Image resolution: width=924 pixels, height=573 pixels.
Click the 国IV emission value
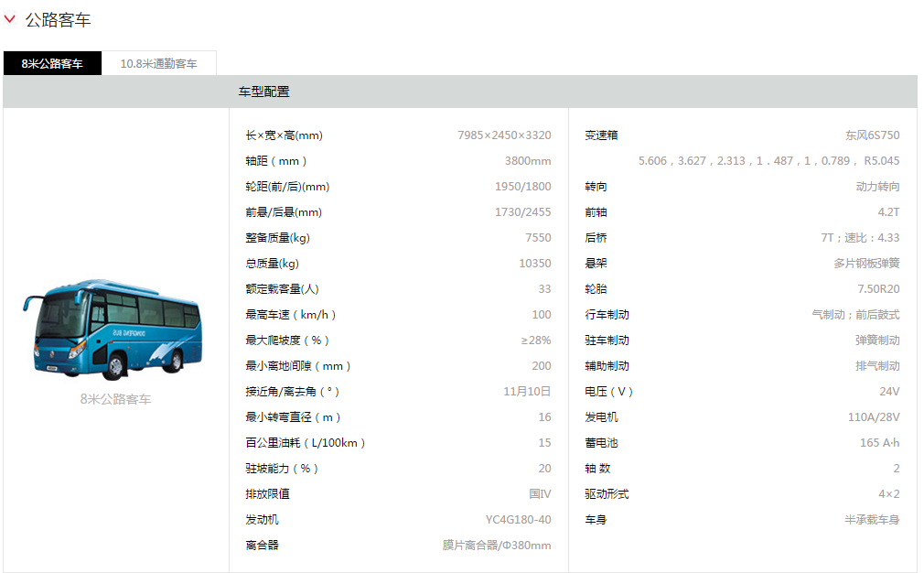pos(540,494)
